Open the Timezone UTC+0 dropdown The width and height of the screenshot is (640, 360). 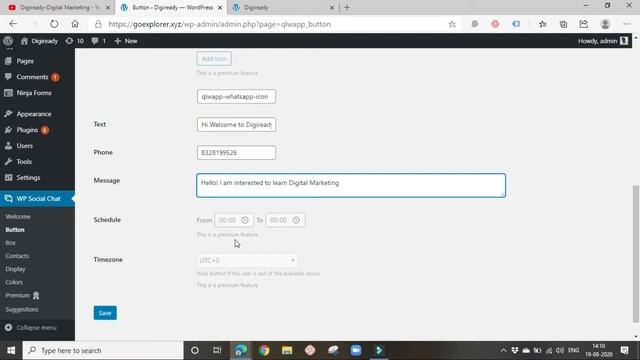247,260
